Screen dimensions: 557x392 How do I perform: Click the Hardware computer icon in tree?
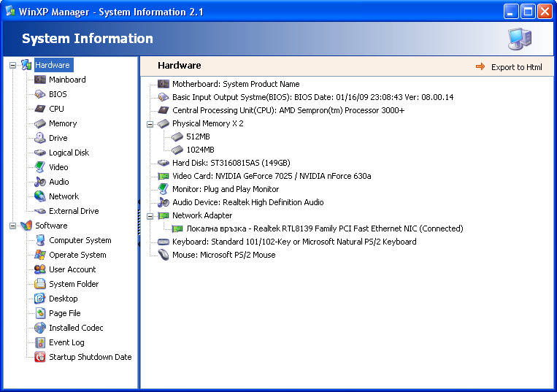pyautogui.click(x=26, y=65)
